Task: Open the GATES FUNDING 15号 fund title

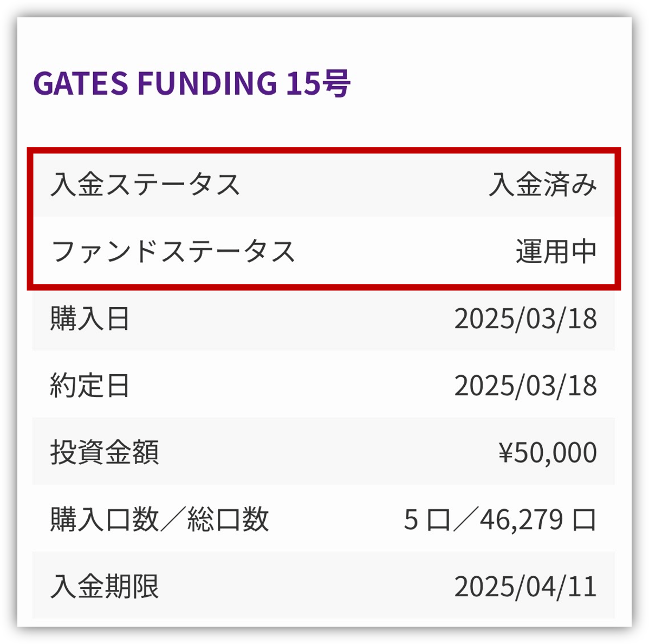Action: click(192, 83)
